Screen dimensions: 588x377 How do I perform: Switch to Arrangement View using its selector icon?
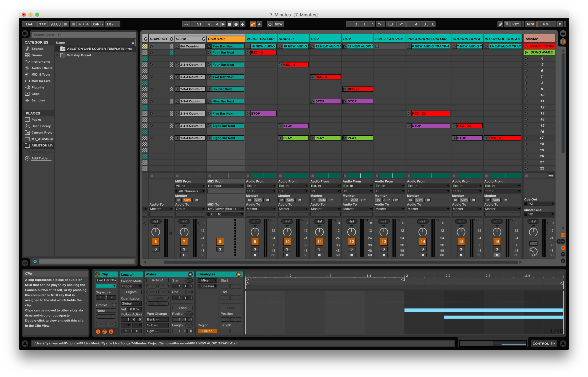coord(563,33)
